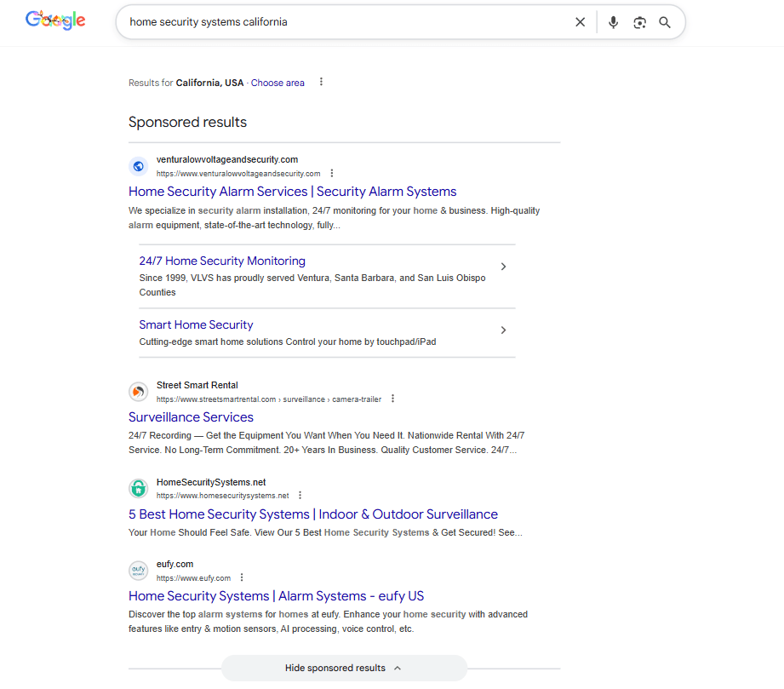This screenshot has width=784, height=689.
Task: Expand the Smart Home Security sitelink chevron
Action: [x=503, y=330]
